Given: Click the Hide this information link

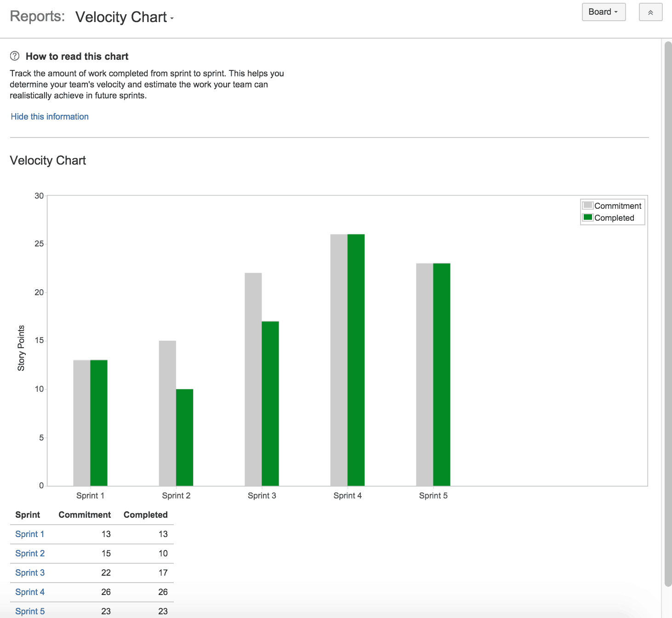Looking at the screenshot, I should click(x=49, y=116).
